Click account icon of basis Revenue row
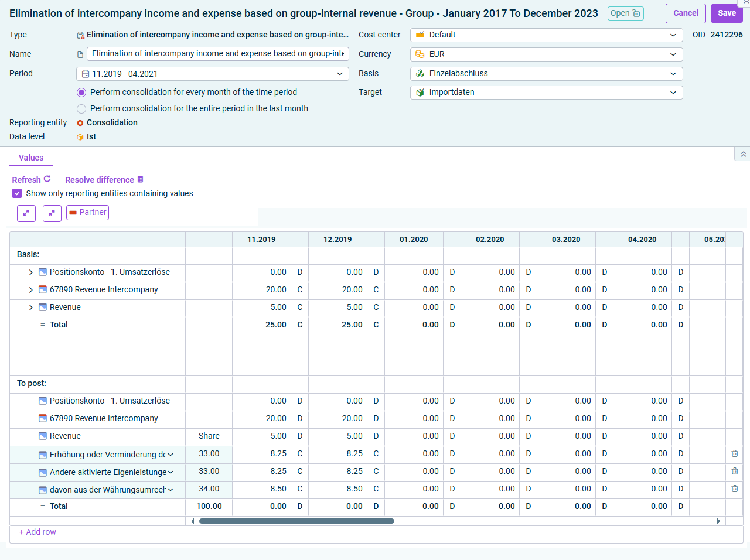 (43, 308)
